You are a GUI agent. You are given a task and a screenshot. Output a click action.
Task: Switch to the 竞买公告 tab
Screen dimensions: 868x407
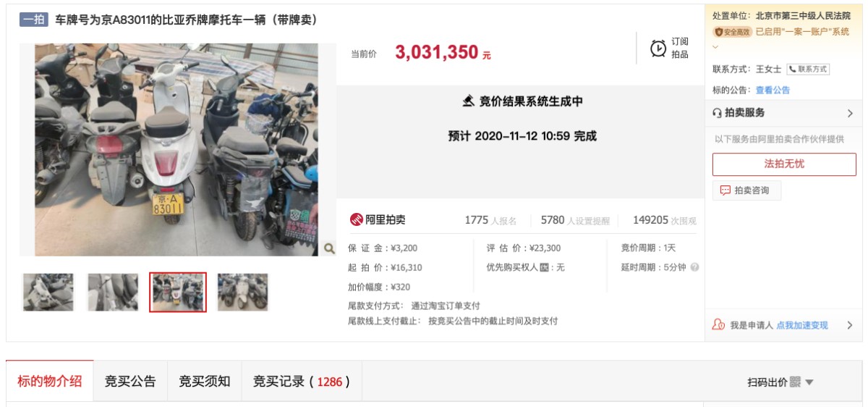coord(130,381)
